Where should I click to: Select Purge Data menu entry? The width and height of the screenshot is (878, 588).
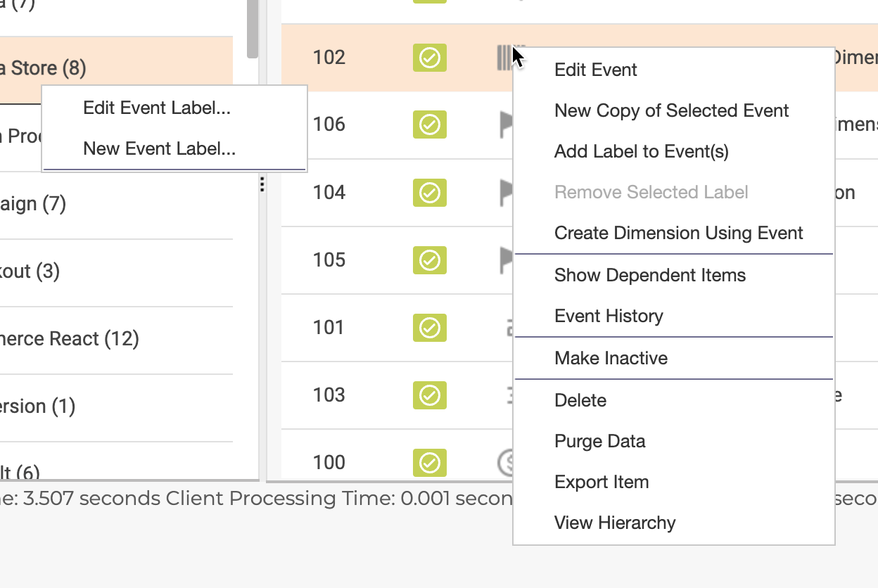pyautogui.click(x=599, y=441)
